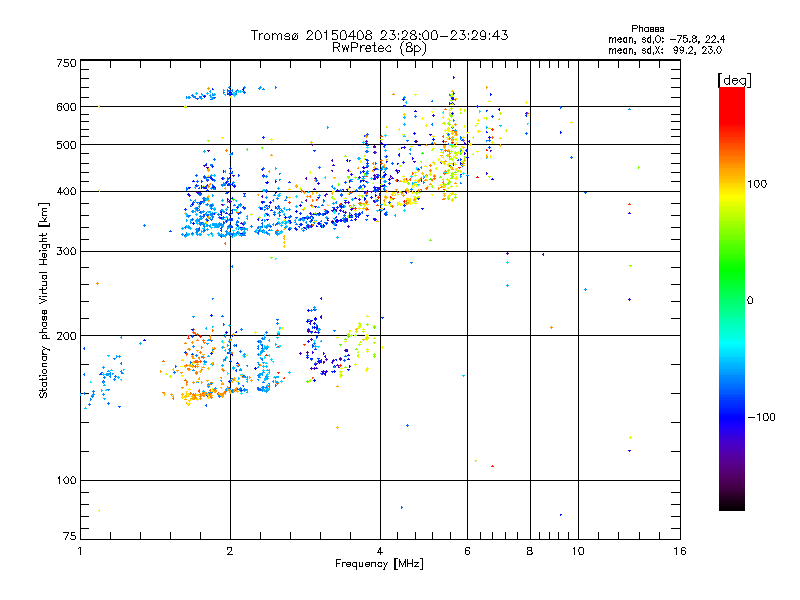Pick the black bottom of the colorbar
Viewport: 800px width, 600px height.
click(732, 503)
